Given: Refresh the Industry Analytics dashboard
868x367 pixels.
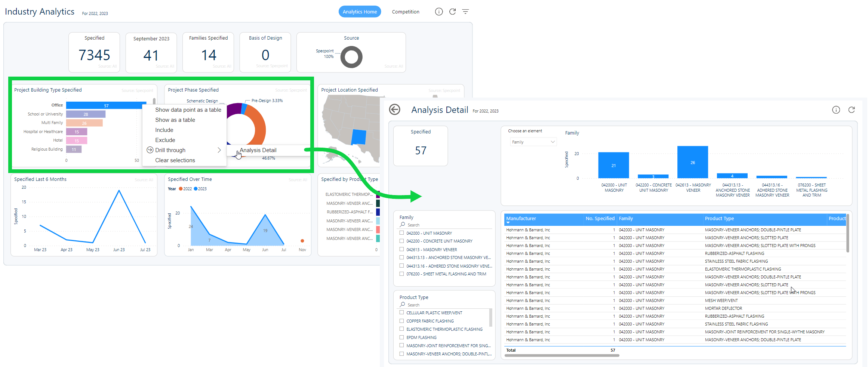Looking at the screenshot, I should point(452,12).
